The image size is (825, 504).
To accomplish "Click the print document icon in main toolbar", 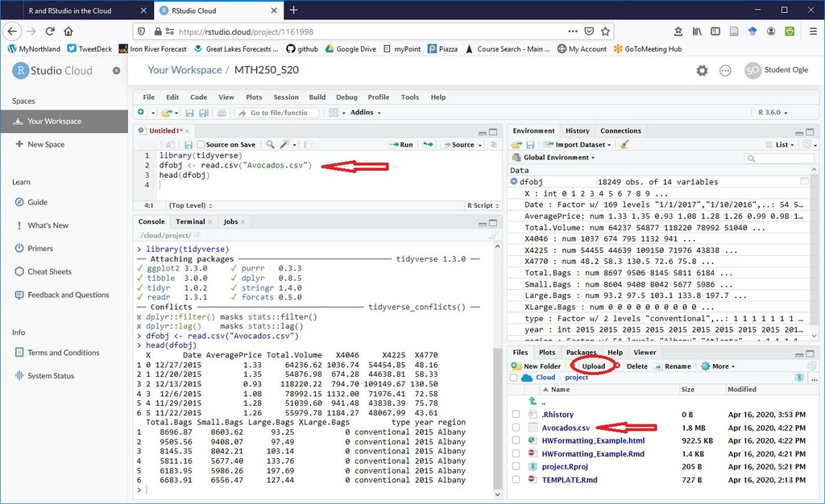I will pyautogui.click(x=222, y=113).
